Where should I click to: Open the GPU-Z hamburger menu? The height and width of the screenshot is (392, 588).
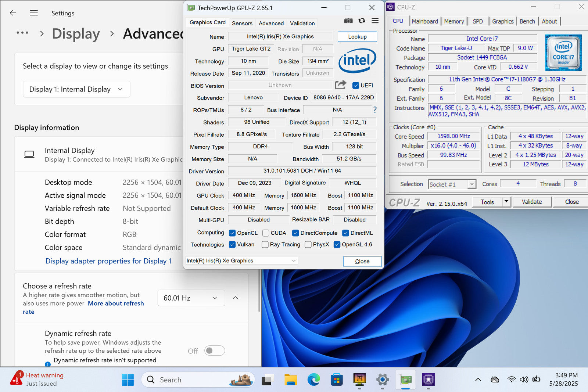coord(375,21)
